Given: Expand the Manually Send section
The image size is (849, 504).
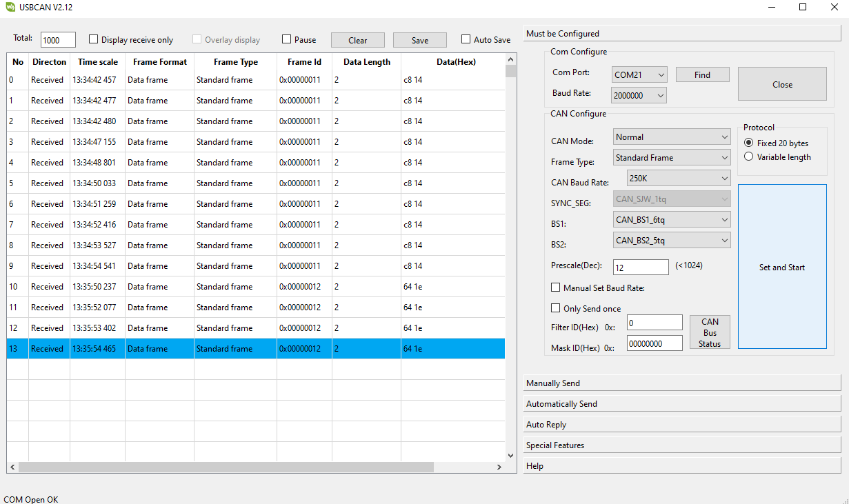Looking at the screenshot, I should tap(681, 383).
